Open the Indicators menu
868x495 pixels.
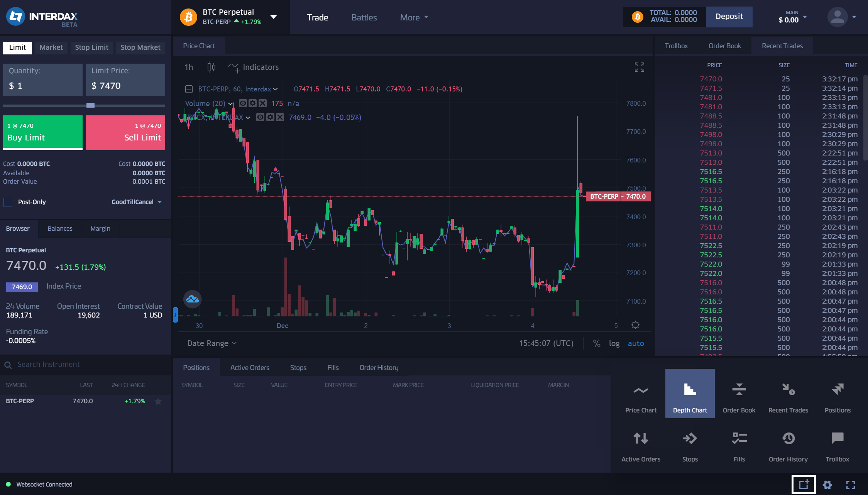pos(253,67)
